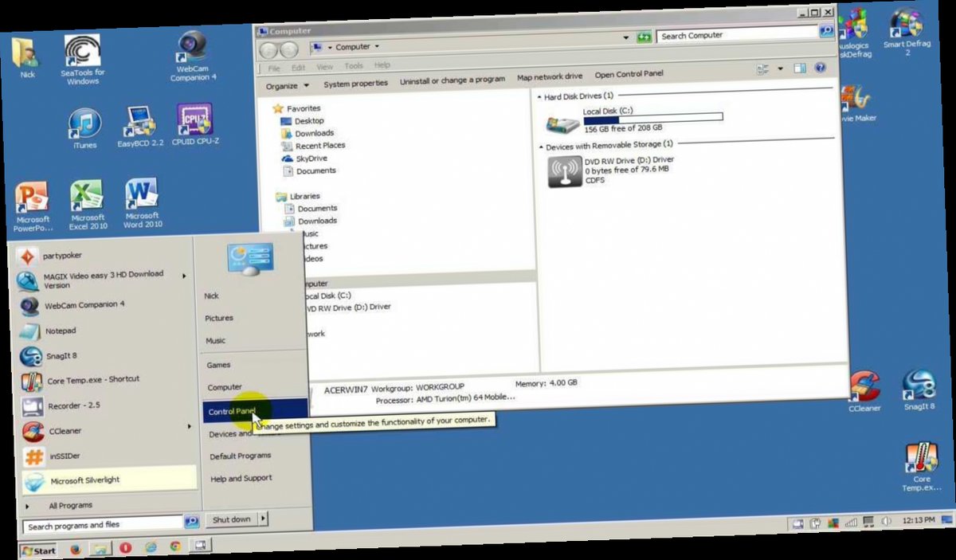Screen dimensions: 956x560
Task: Click the Back navigation arrow in Explorer
Action: (x=269, y=47)
